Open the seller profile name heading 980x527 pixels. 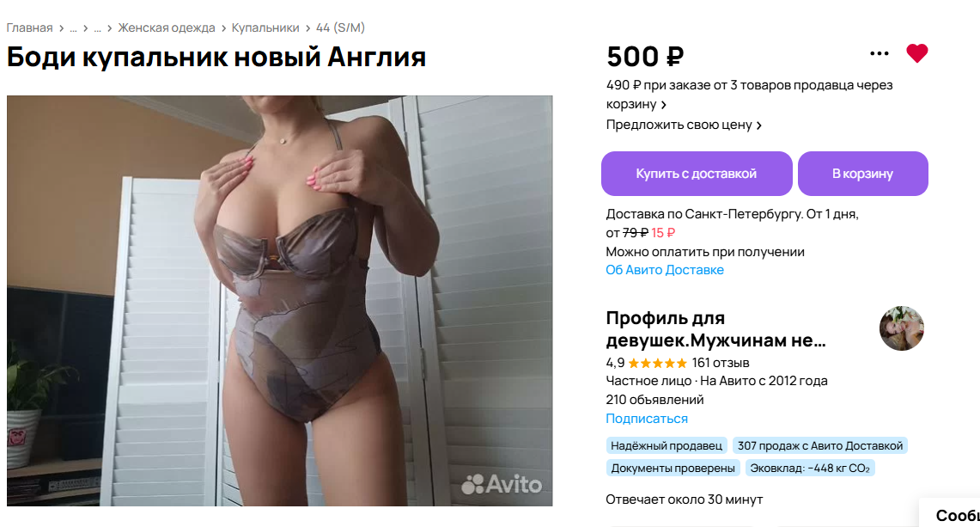click(715, 329)
